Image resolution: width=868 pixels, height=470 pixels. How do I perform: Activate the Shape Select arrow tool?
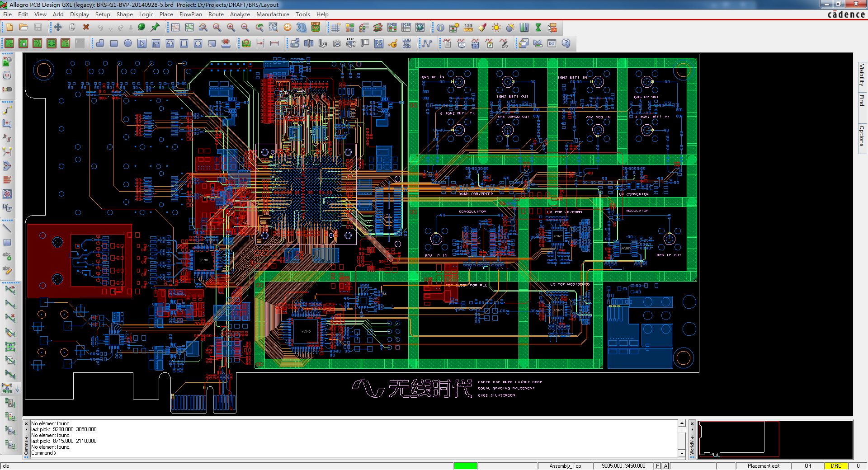tap(142, 43)
